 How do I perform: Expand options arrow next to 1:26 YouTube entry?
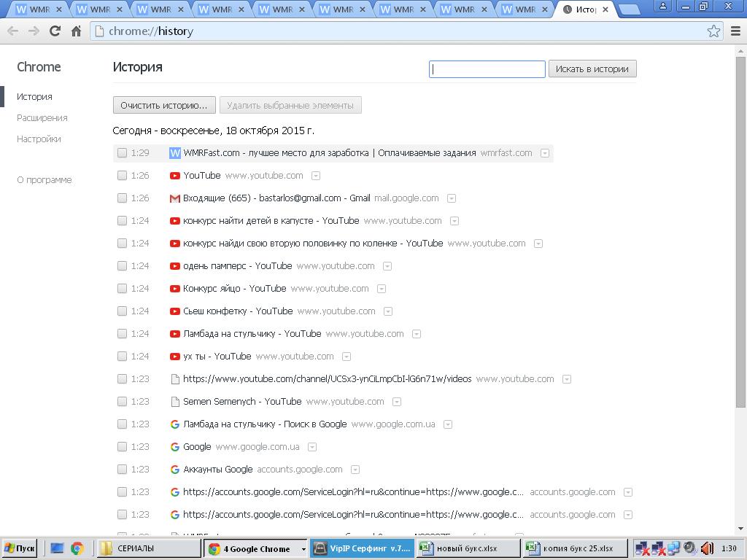315,176
